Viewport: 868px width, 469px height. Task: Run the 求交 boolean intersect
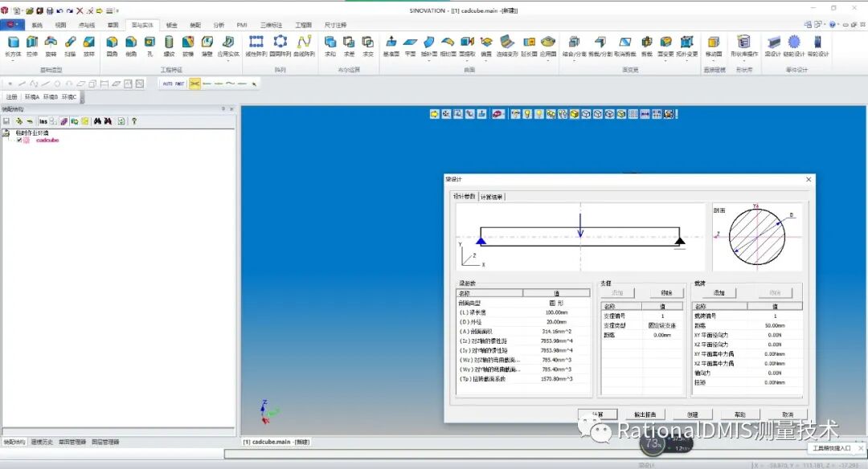[368, 45]
